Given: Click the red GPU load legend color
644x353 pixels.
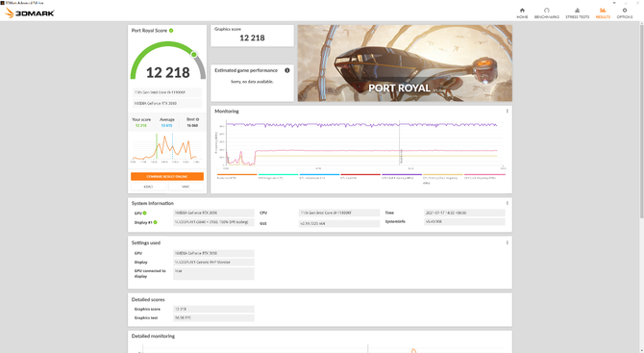Looking at the screenshot, I should [360, 175].
